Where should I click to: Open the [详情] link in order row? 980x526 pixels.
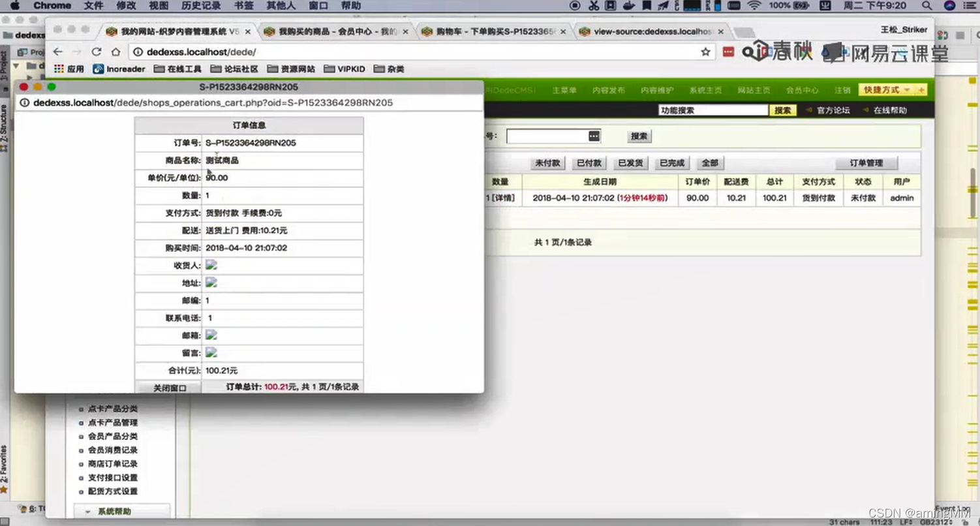[x=504, y=198]
